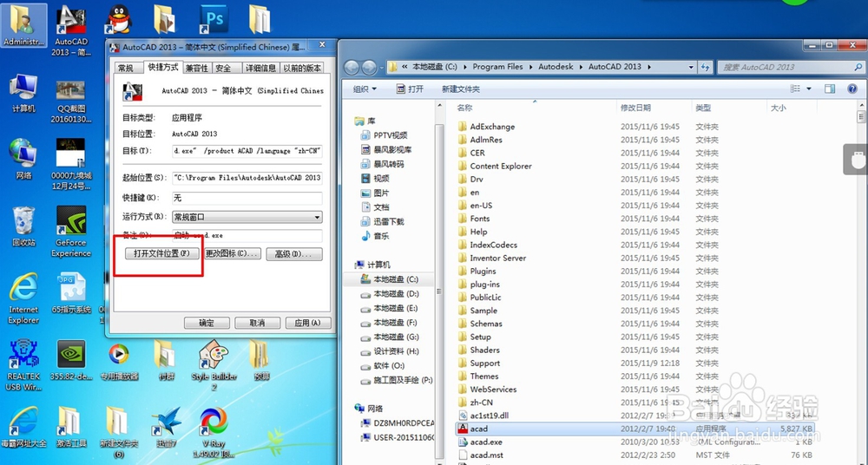Click the 搜索 AutoCAD 2013 search box

790,67
